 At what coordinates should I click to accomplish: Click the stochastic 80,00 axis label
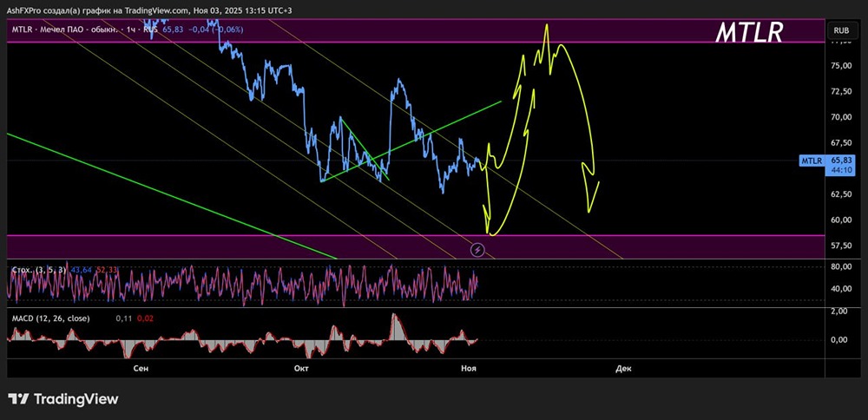[841, 266]
